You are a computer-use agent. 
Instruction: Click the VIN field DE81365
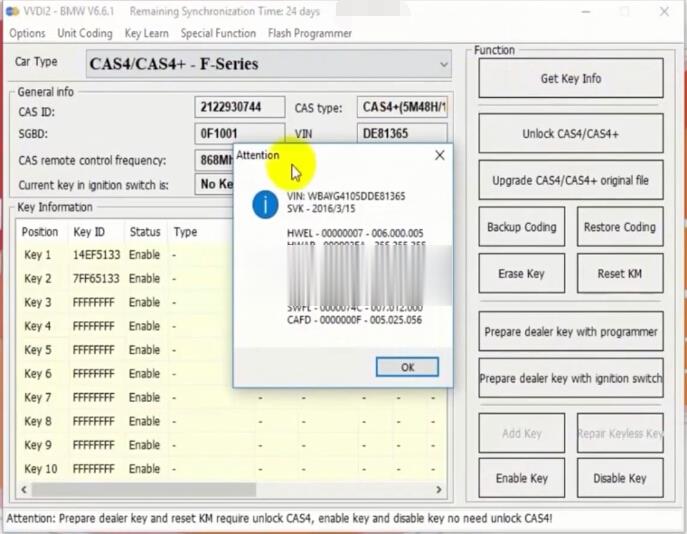coord(402,133)
